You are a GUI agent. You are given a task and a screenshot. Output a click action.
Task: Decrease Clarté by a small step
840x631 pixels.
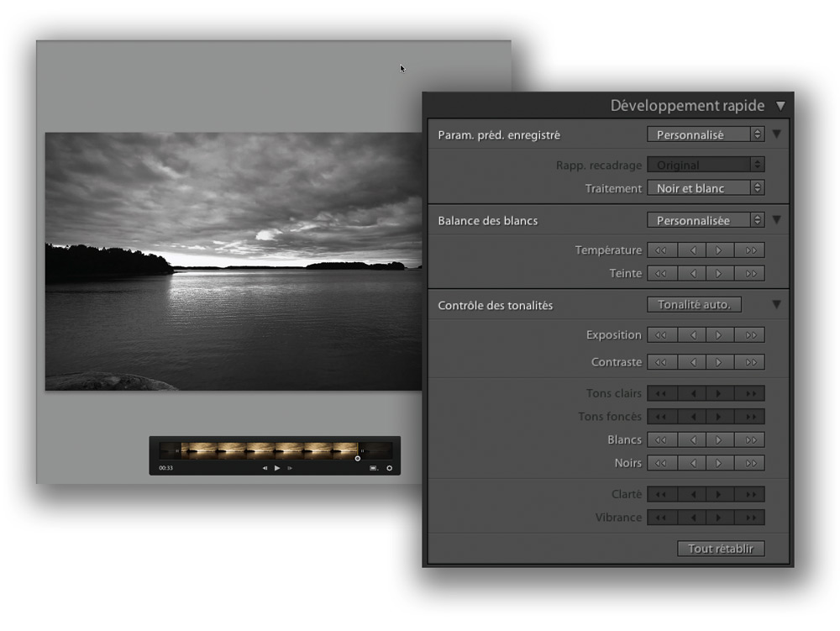[691, 494]
